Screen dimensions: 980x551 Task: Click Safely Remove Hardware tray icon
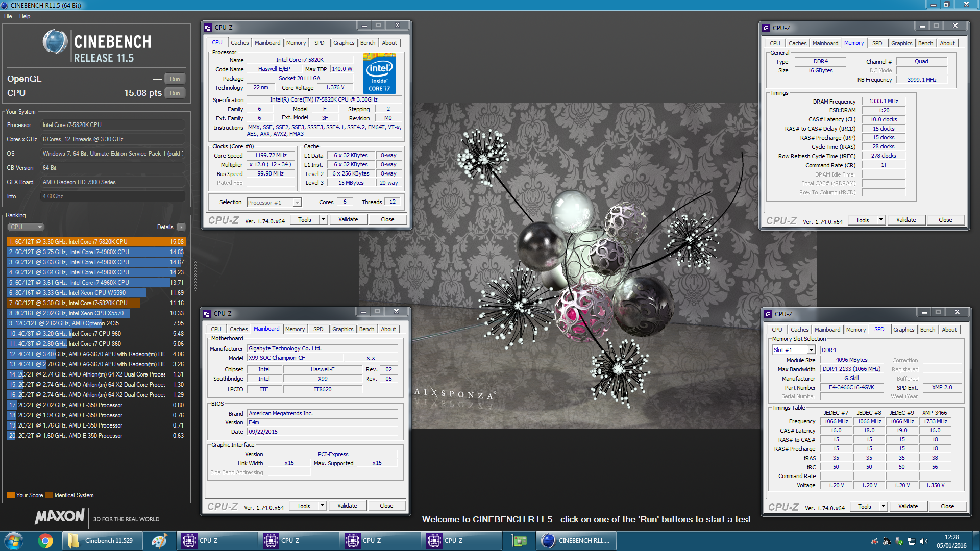click(x=899, y=541)
